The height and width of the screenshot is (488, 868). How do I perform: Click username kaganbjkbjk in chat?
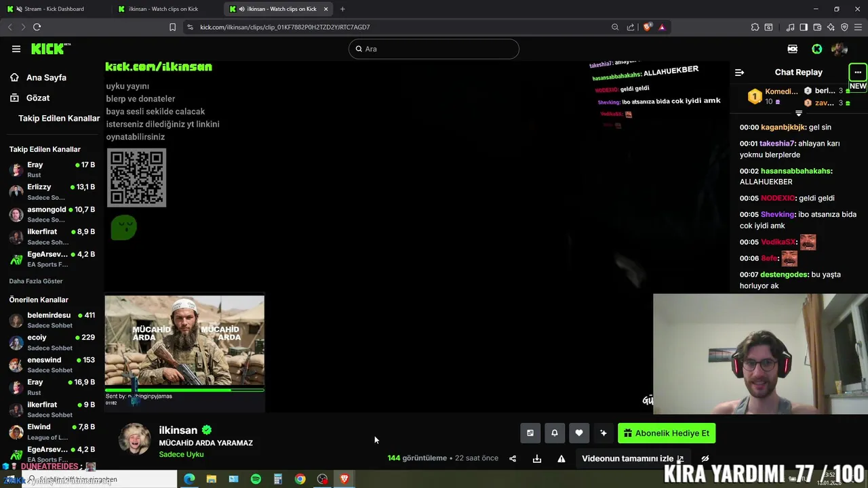[x=783, y=127]
